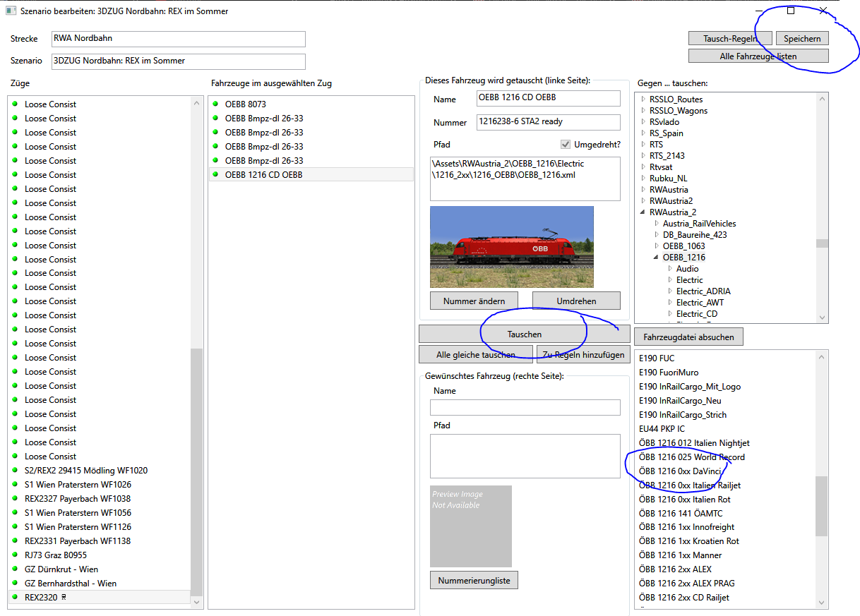Select E190 FuoriMuro entry
Viewport: 860px width, 616px height.
pos(669,373)
